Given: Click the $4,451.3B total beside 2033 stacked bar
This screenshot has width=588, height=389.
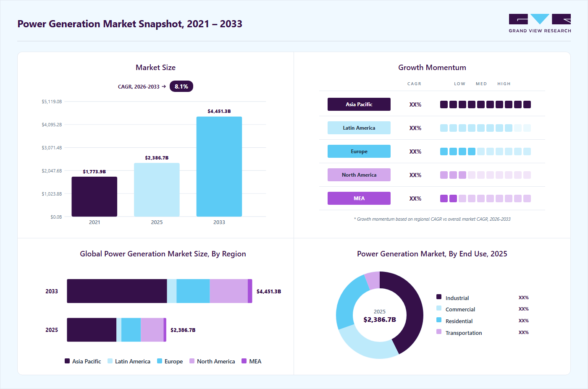Looking at the screenshot, I should pos(269,291).
